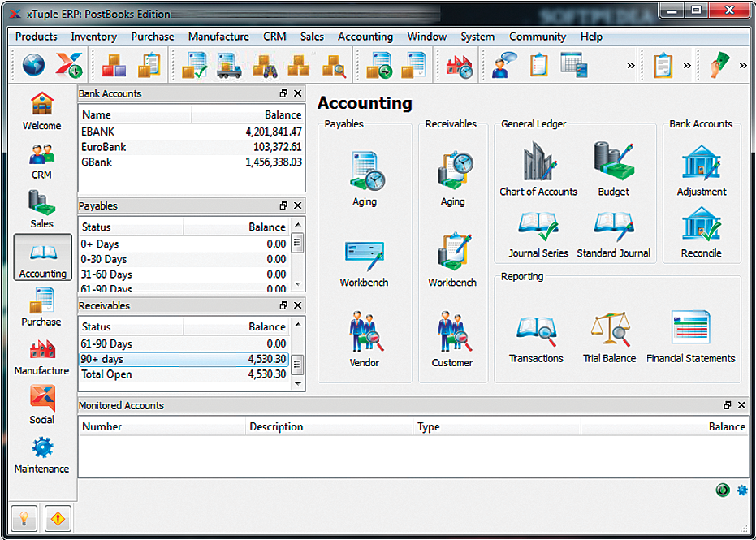
Task: Click the person with speech bubble toolbar icon
Action: pos(504,65)
